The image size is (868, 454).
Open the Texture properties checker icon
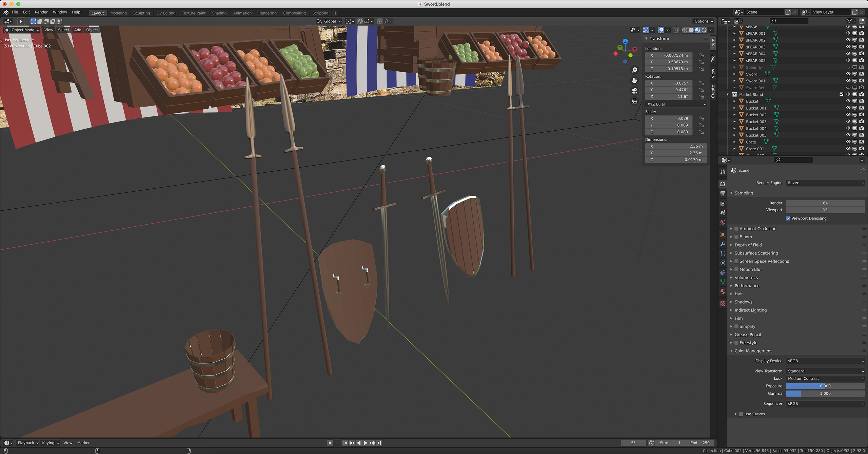tap(723, 304)
